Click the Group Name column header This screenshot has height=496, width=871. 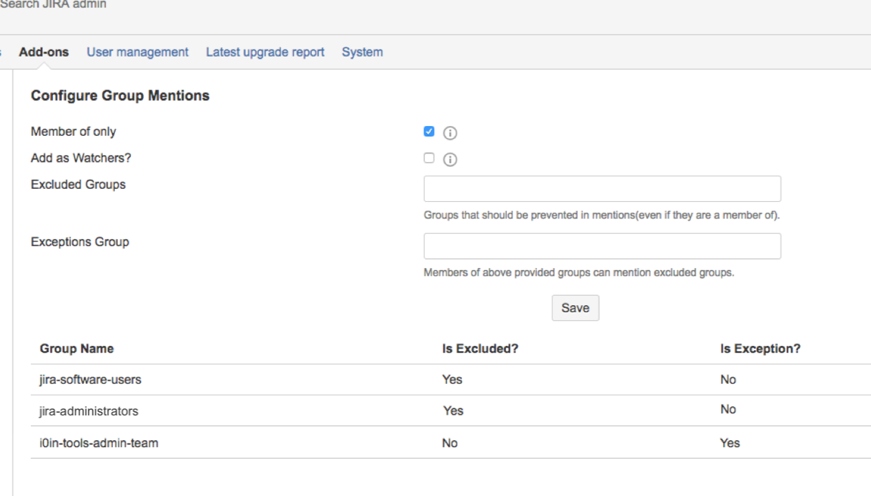(76, 349)
